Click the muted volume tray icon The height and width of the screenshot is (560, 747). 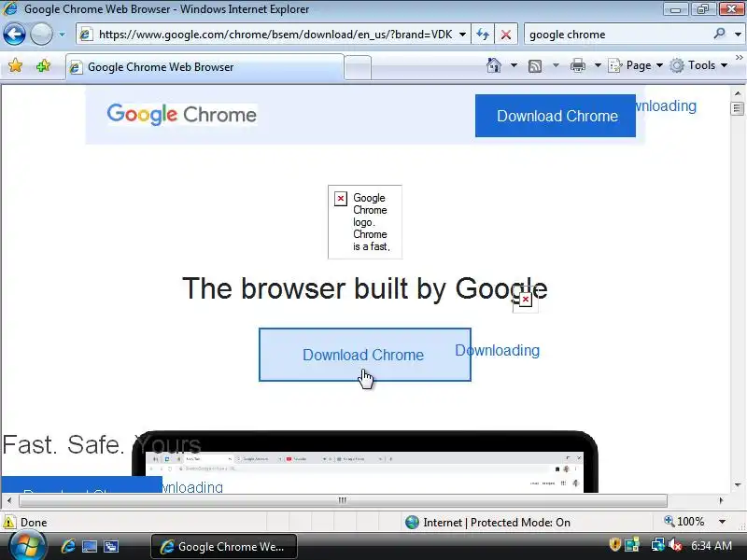click(x=675, y=544)
